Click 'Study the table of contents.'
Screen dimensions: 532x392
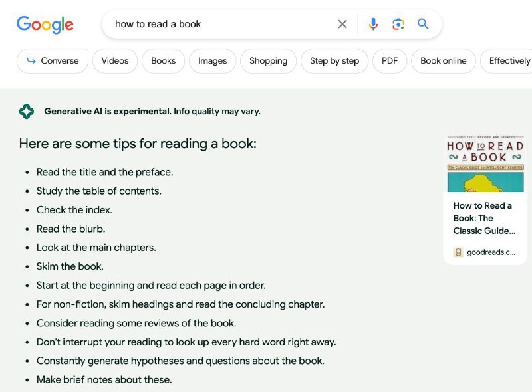98,191
